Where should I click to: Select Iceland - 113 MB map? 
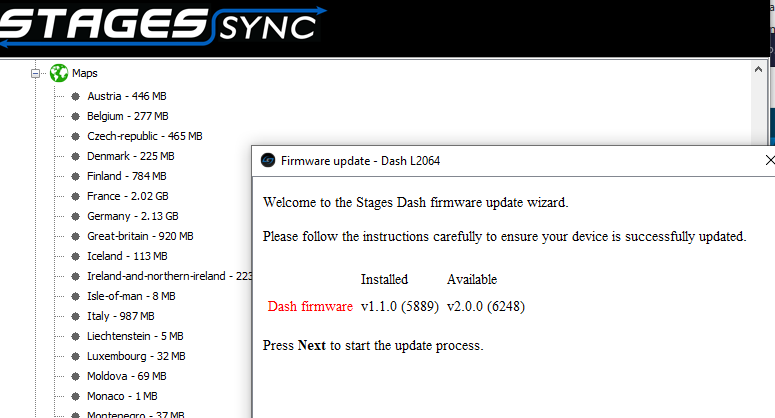tap(126, 256)
